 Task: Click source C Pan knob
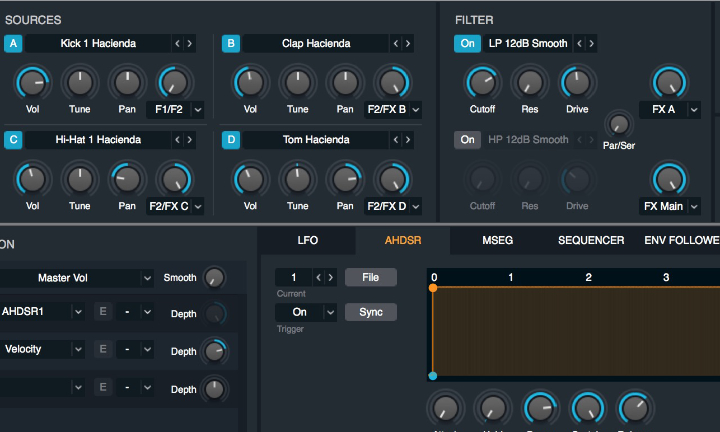[x=127, y=179]
